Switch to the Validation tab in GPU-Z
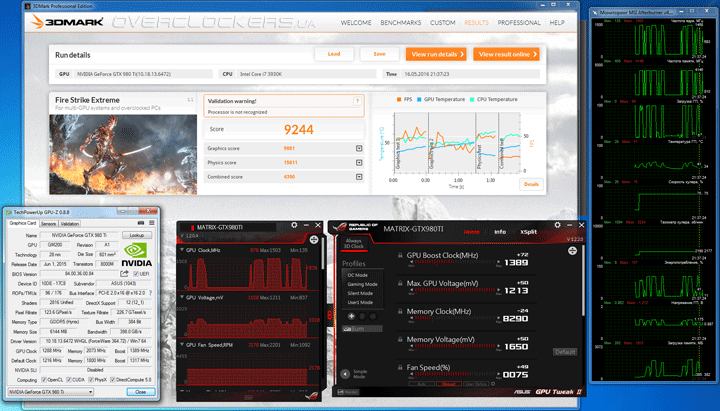720x411 pixels. [x=70, y=224]
